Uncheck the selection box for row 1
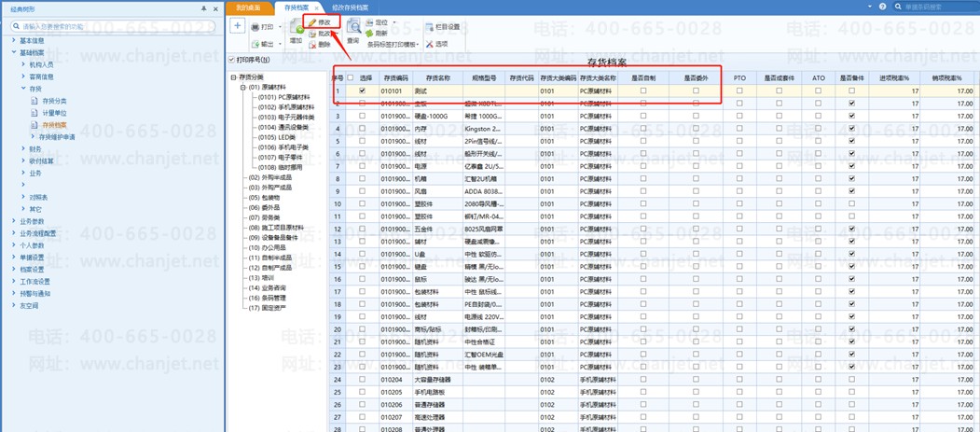 pyautogui.click(x=363, y=91)
